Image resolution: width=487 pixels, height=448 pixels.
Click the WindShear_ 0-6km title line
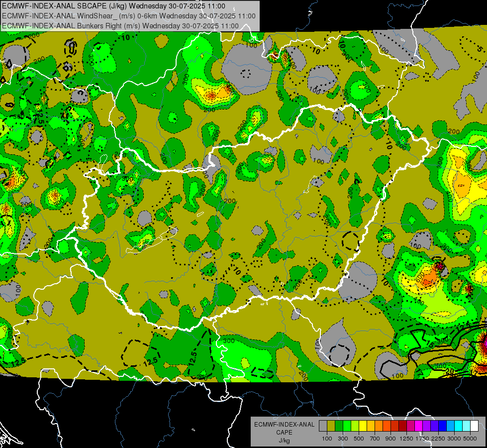coord(128,16)
